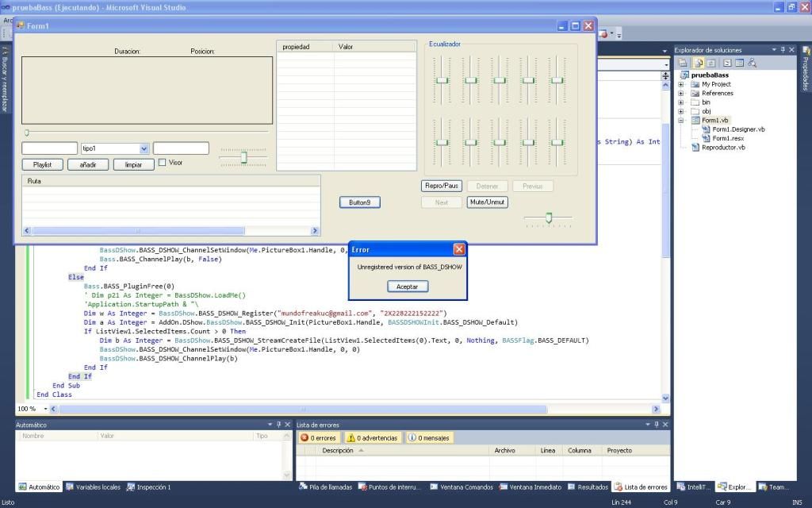Viewport: 812px width, 508px height.
Task: Click the slider thumb right of Visor
Action: coord(243,158)
